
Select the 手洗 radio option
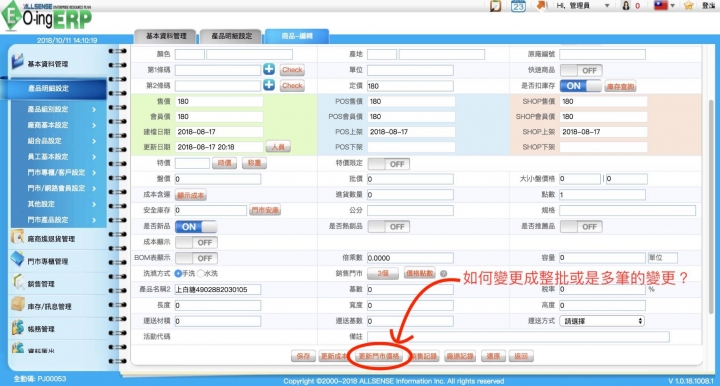[x=178, y=274]
